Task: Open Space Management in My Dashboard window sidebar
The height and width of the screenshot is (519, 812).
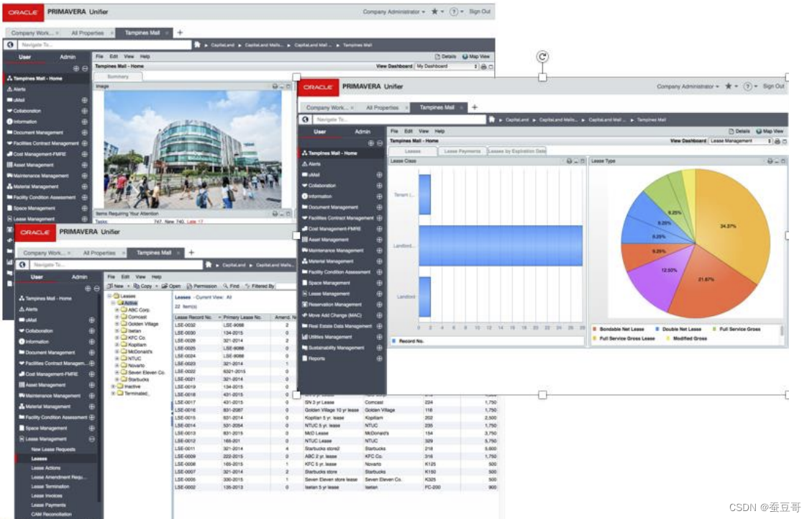Action: pos(35,208)
